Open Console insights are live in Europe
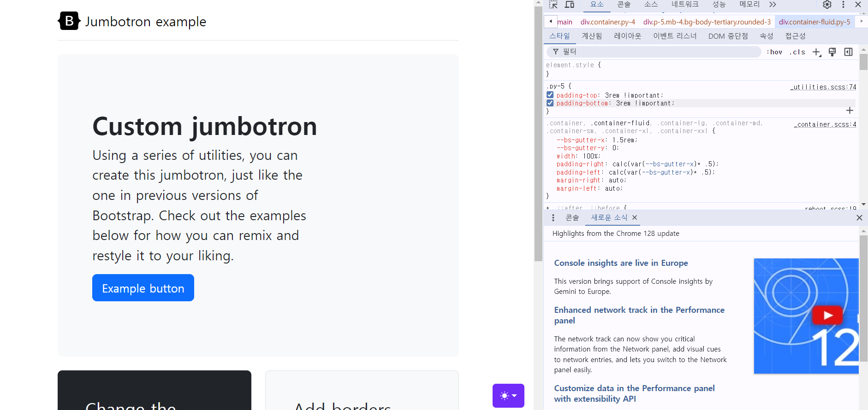The width and height of the screenshot is (868, 410). (621, 263)
